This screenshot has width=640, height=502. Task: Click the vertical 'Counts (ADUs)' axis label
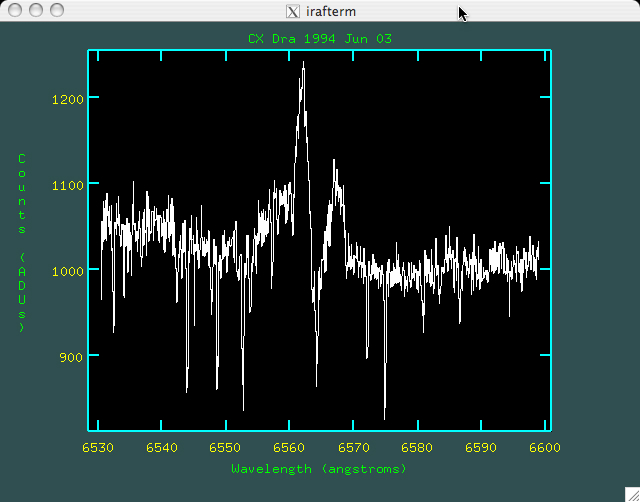point(22,243)
